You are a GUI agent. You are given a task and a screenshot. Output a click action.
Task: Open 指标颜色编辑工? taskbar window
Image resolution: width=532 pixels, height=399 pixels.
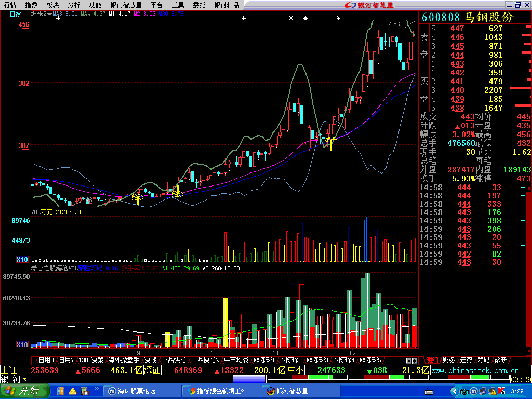pyautogui.click(x=220, y=391)
